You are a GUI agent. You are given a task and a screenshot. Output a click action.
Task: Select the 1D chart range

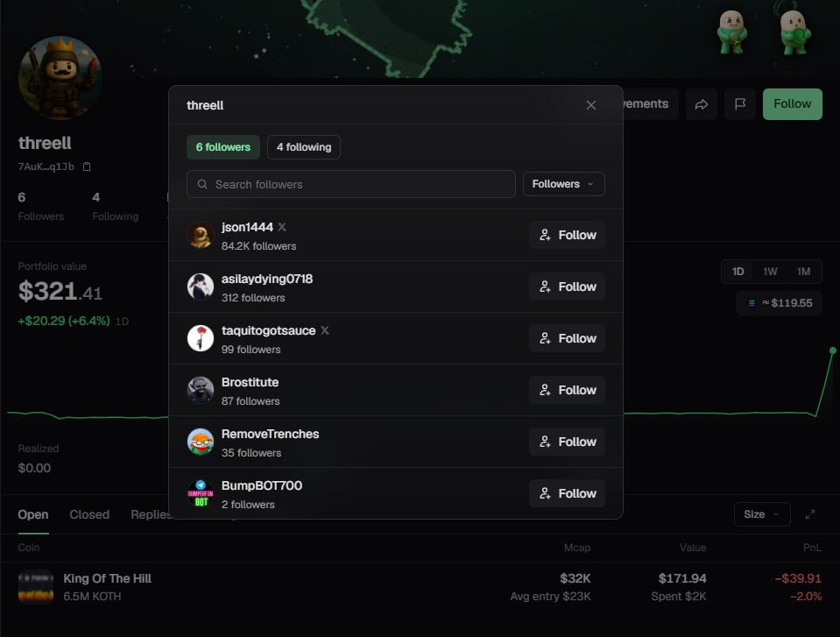[x=738, y=272]
